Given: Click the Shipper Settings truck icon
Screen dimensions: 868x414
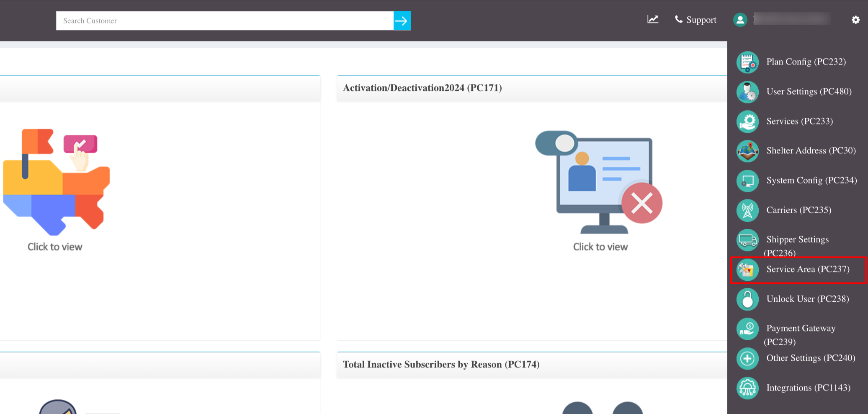Looking at the screenshot, I should 747,240.
